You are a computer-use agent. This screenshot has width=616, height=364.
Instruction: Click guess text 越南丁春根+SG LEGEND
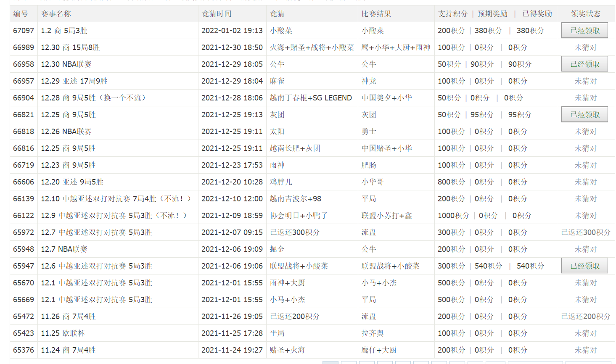point(311,98)
